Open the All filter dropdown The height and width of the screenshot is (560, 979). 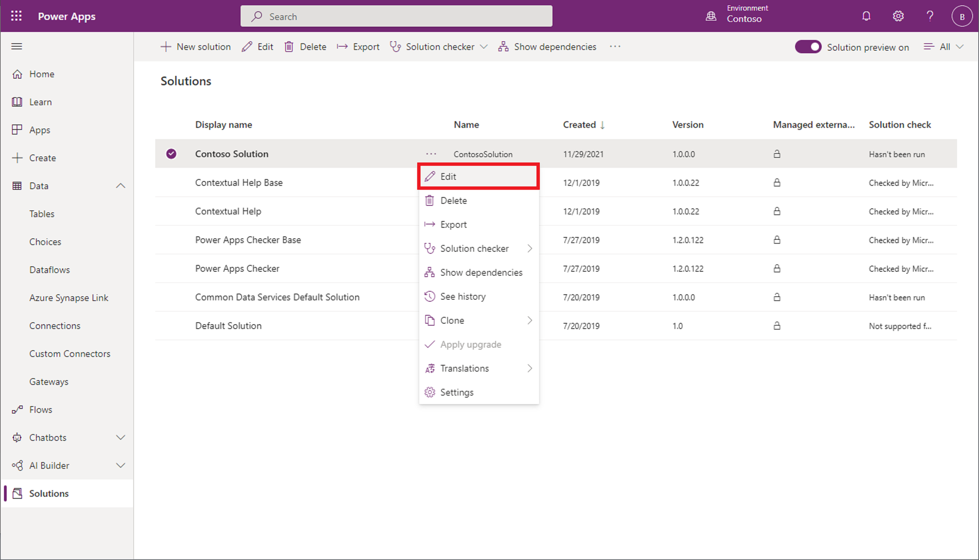point(944,47)
